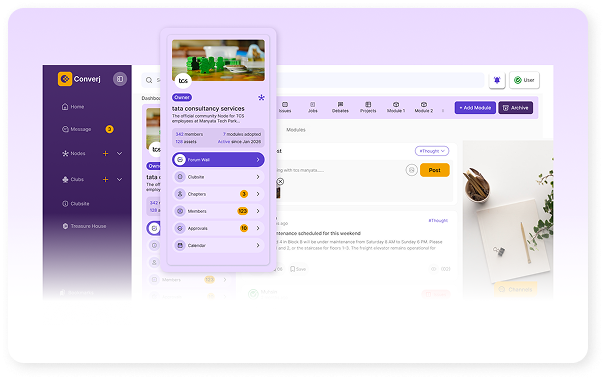Click the Chapters row icon
This screenshot has width=604, height=379.
[180, 194]
